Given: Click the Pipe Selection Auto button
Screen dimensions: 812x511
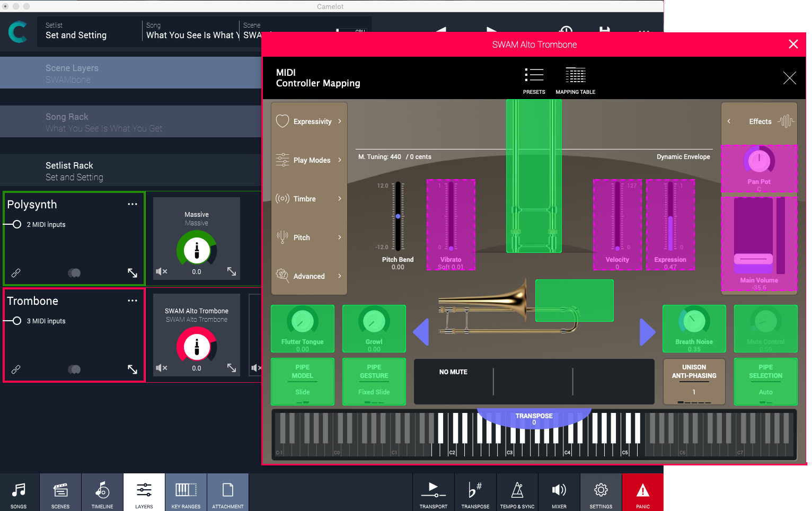Looking at the screenshot, I should [x=765, y=382].
